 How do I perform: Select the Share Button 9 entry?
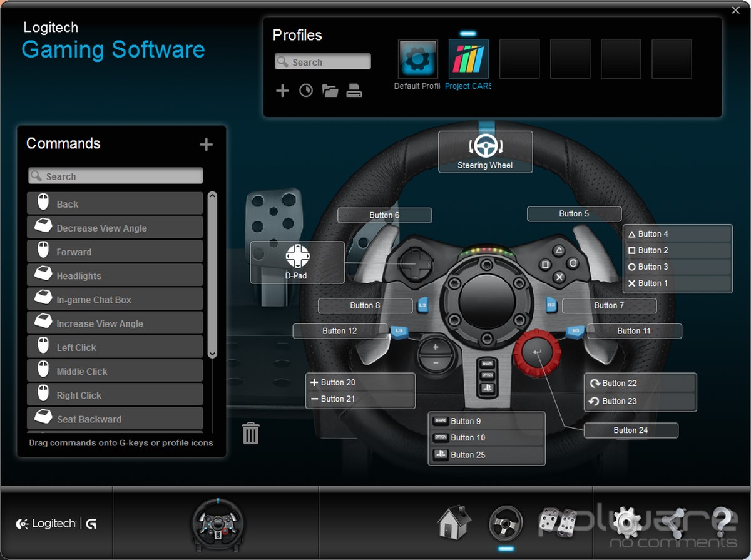(x=486, y=421)
